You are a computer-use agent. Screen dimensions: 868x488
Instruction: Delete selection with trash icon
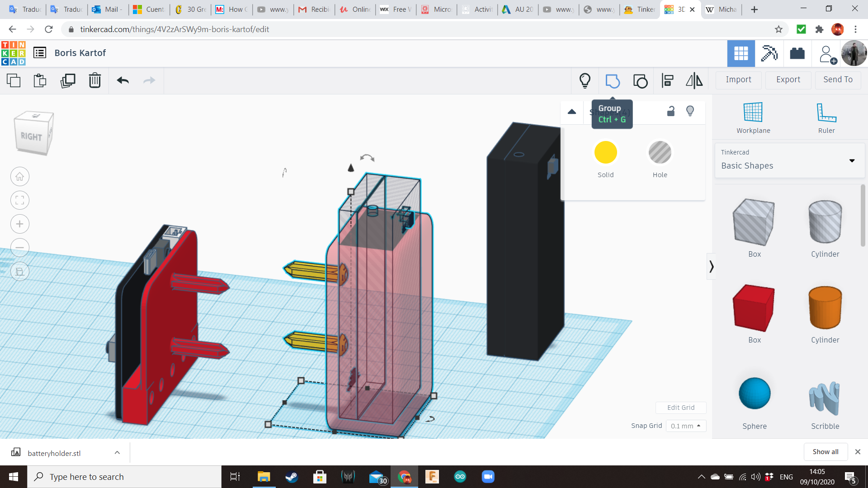[95, 81]
